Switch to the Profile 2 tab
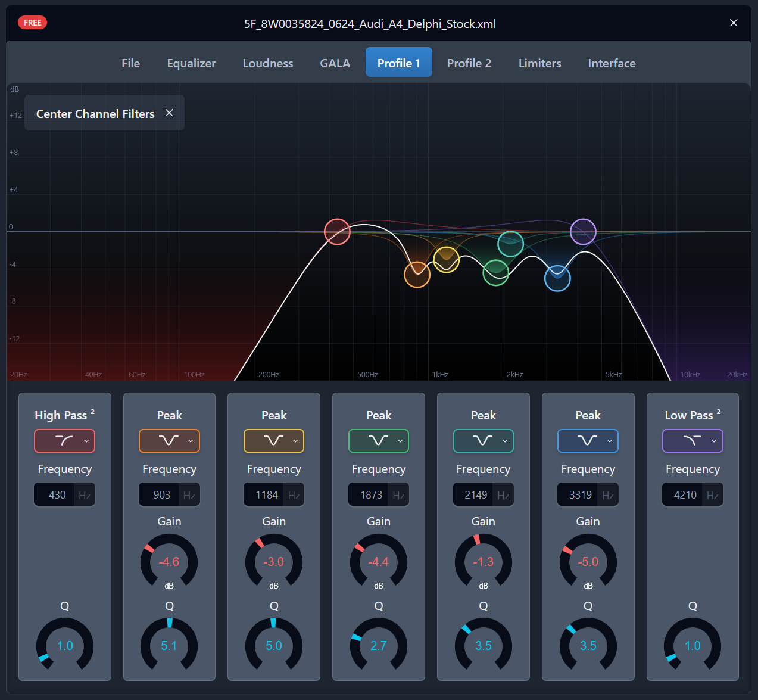Screen dimensions: 758x700 [469, 63]
